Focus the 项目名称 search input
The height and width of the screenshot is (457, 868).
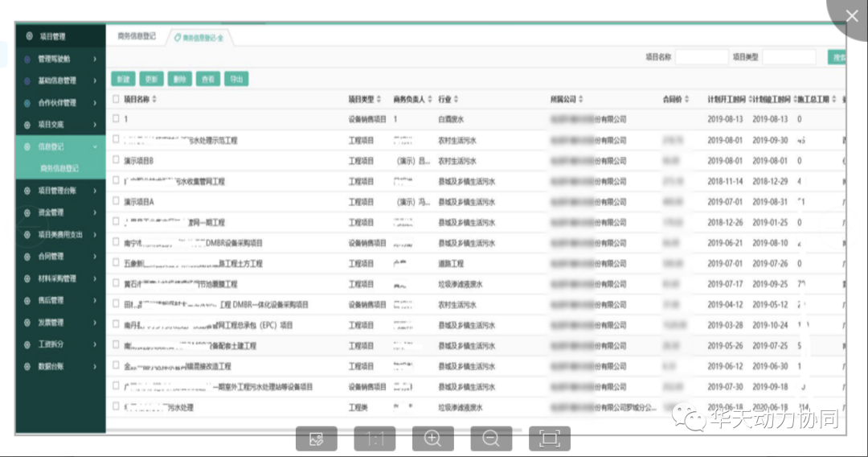(x=702, y=57)
